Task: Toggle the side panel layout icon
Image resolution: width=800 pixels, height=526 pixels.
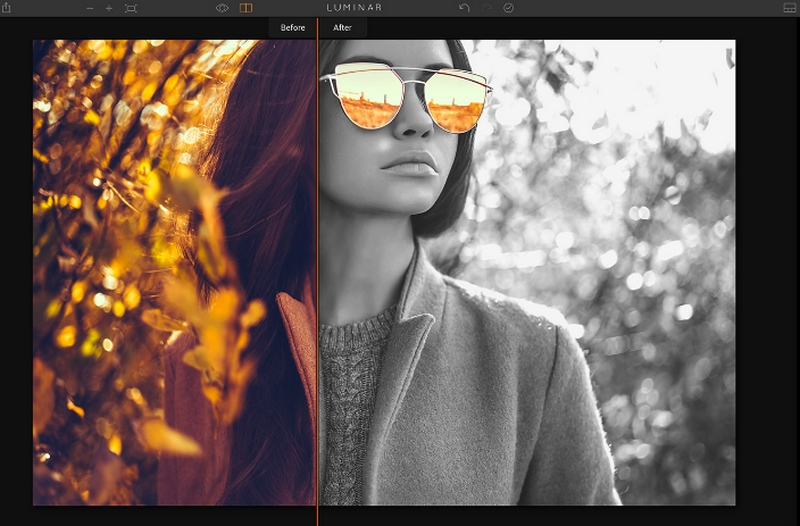Action: point(789,8)
